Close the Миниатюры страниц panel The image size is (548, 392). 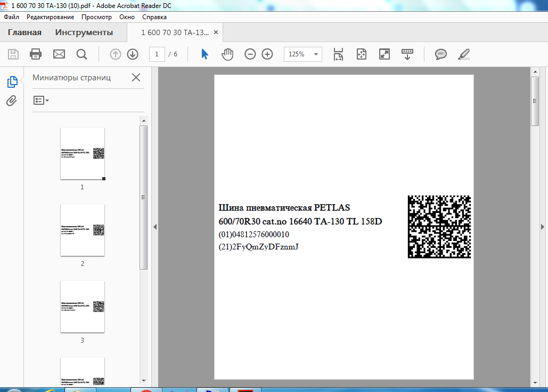click(x=136, y=78)
